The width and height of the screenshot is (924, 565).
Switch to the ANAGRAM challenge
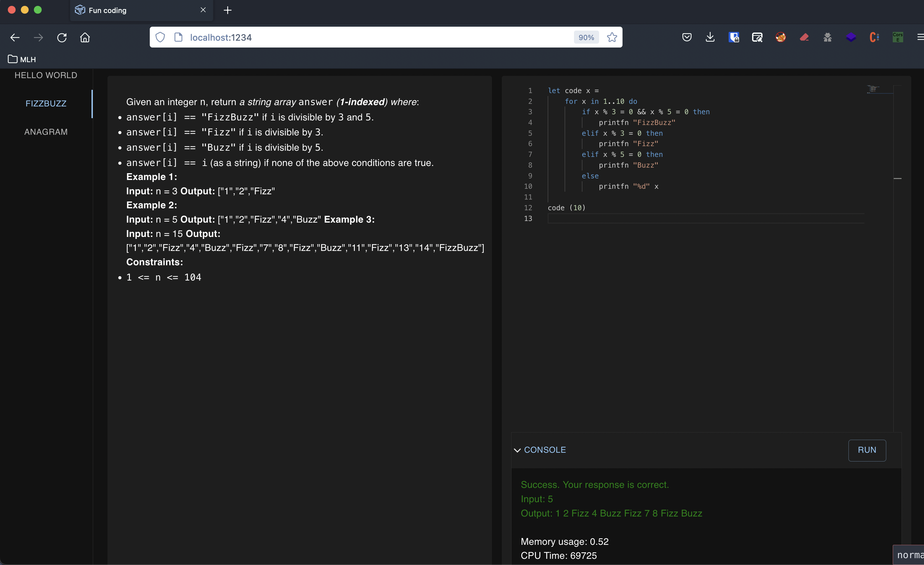pyautogui.click(x=46, y=132)
